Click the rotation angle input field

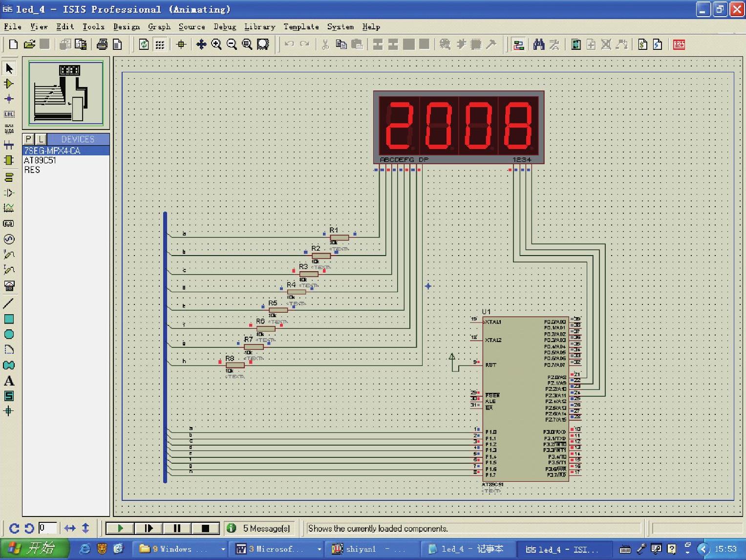coord(48,528)
